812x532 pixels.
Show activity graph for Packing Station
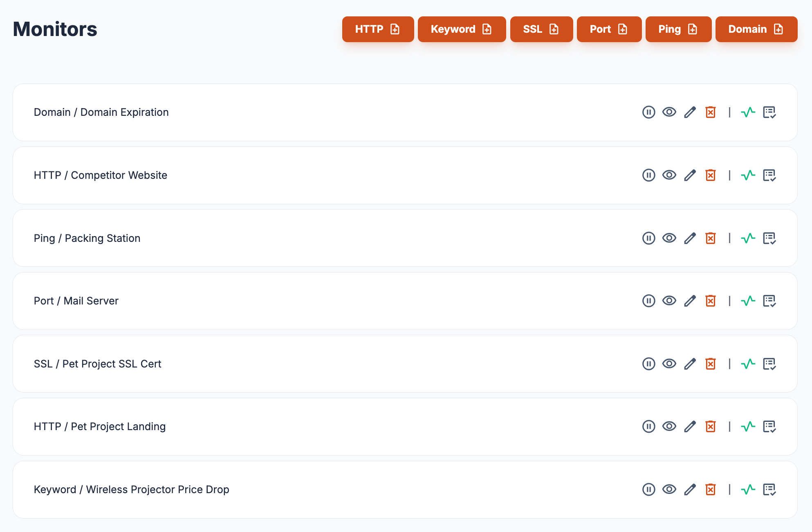click(x=748, y=238)
